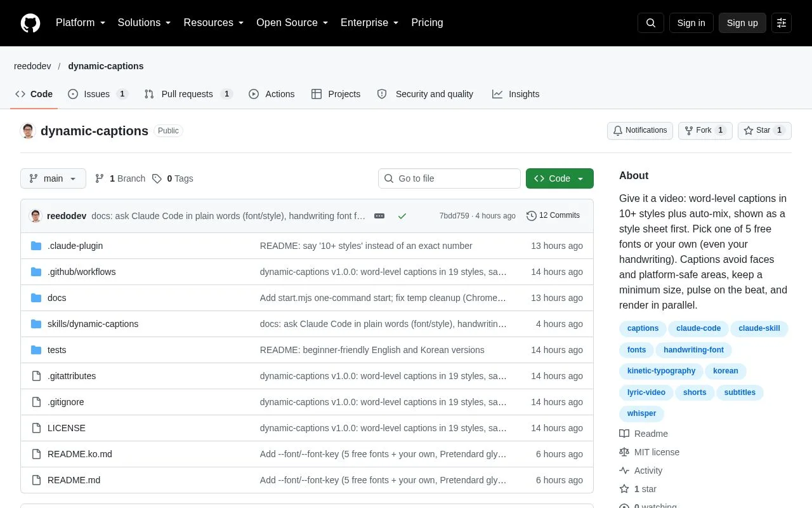Click the tests folder icon

click(36, 350)
